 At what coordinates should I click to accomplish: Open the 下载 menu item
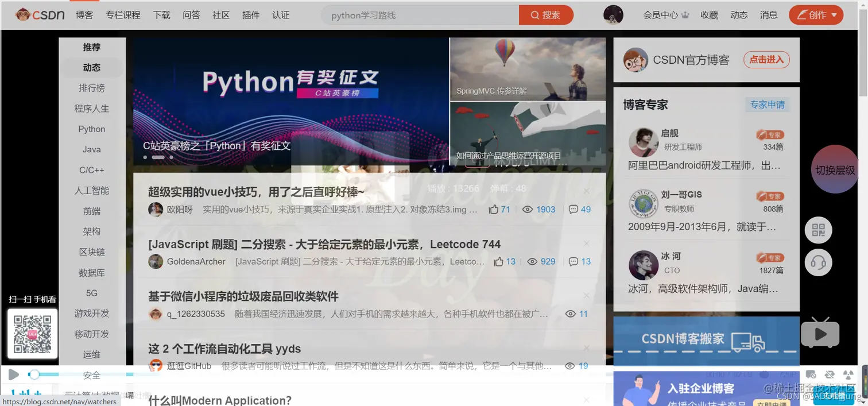[x=162, y=15]
